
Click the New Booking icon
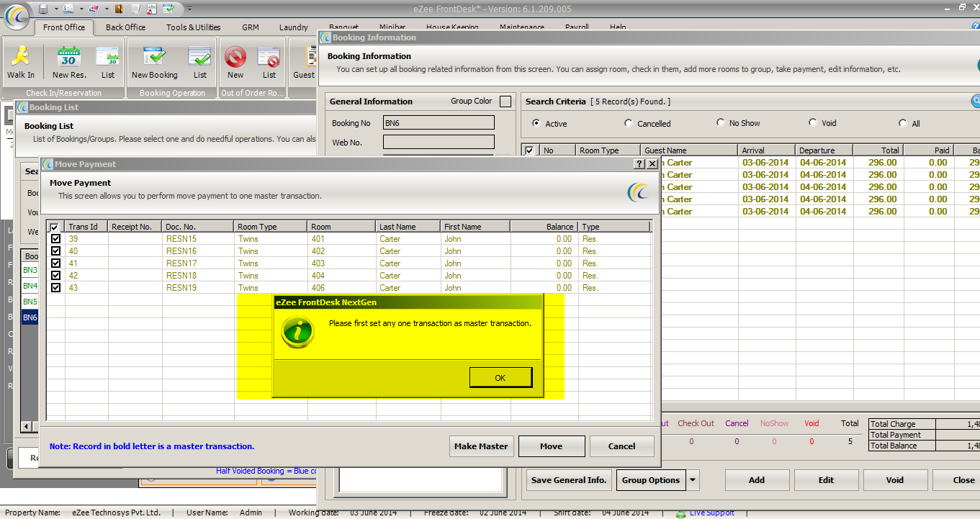[x=154, y=56]
